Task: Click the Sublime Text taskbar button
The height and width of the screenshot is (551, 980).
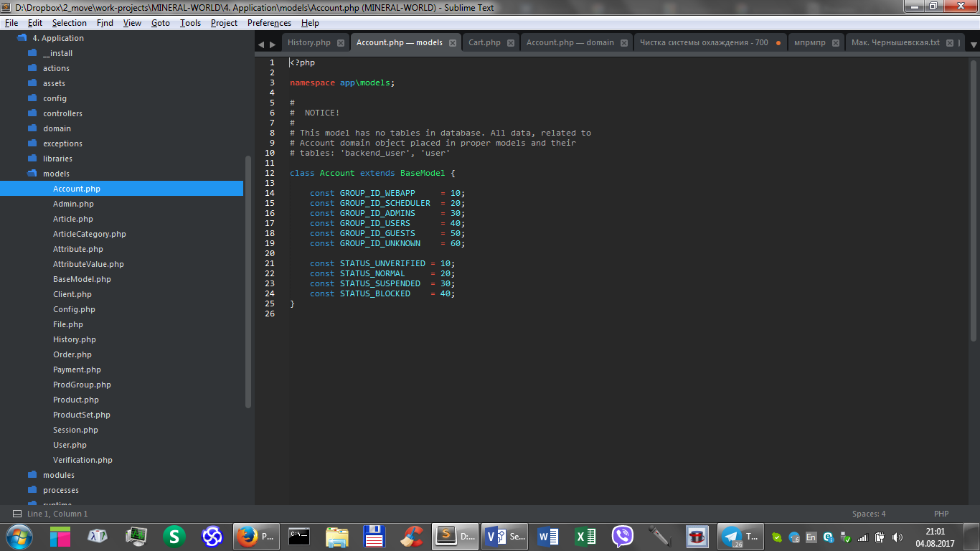Action: 455,536
